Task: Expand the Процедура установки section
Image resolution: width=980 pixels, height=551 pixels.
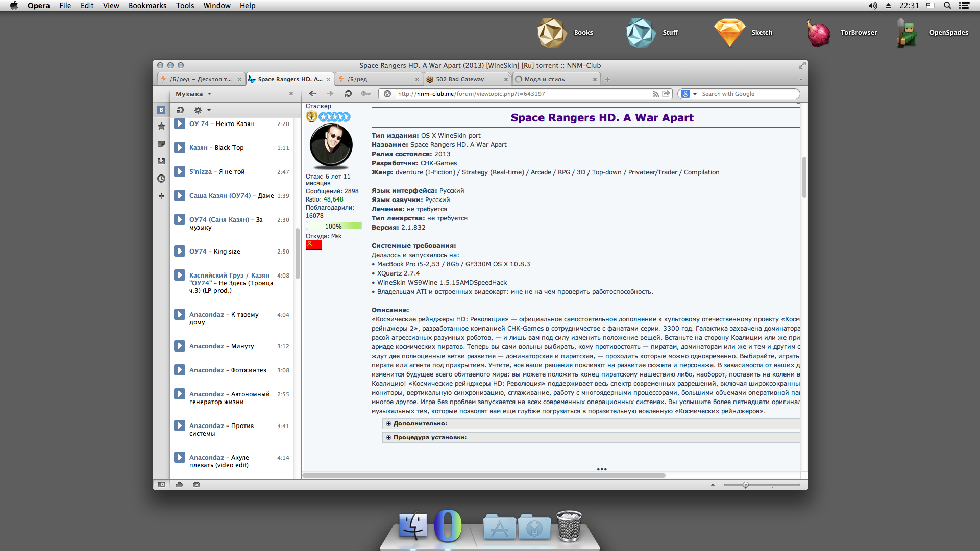Action: tap(388, 438)
